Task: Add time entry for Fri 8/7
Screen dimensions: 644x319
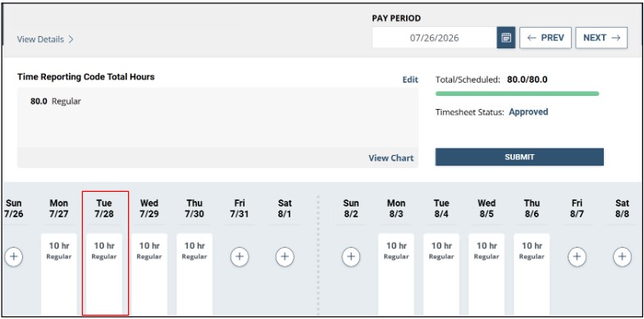Action: tap(577, 257)
